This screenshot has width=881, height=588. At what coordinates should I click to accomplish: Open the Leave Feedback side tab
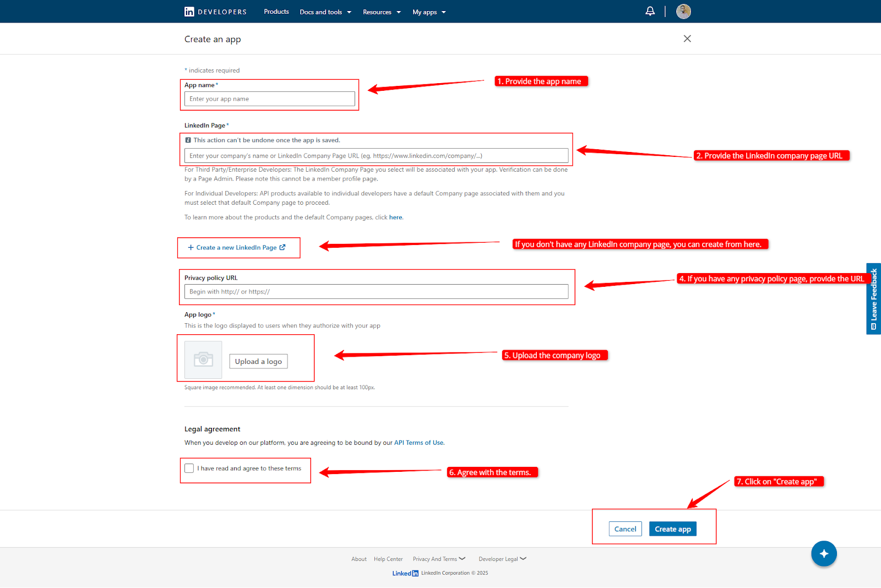point(874,299)
